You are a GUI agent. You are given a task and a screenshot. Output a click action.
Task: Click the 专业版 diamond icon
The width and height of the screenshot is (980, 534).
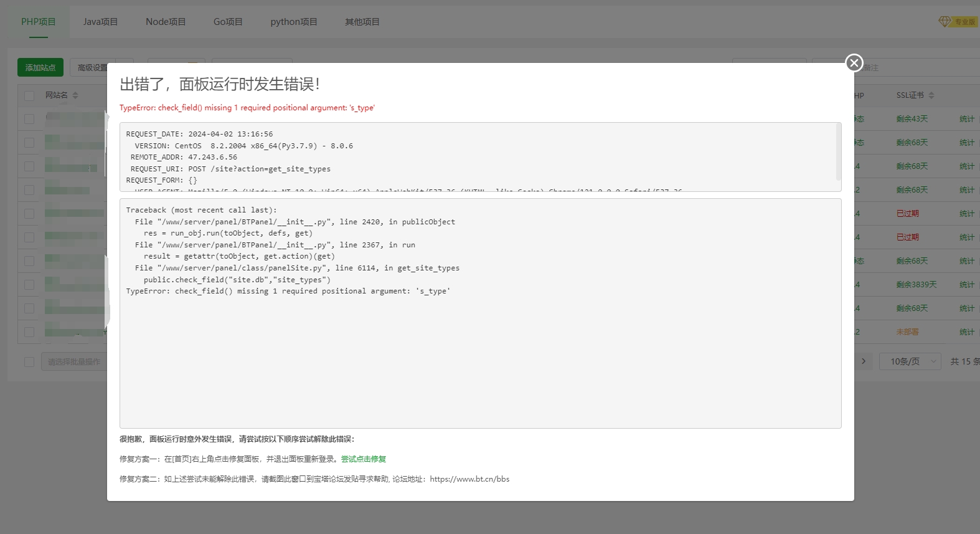[945, 22]
